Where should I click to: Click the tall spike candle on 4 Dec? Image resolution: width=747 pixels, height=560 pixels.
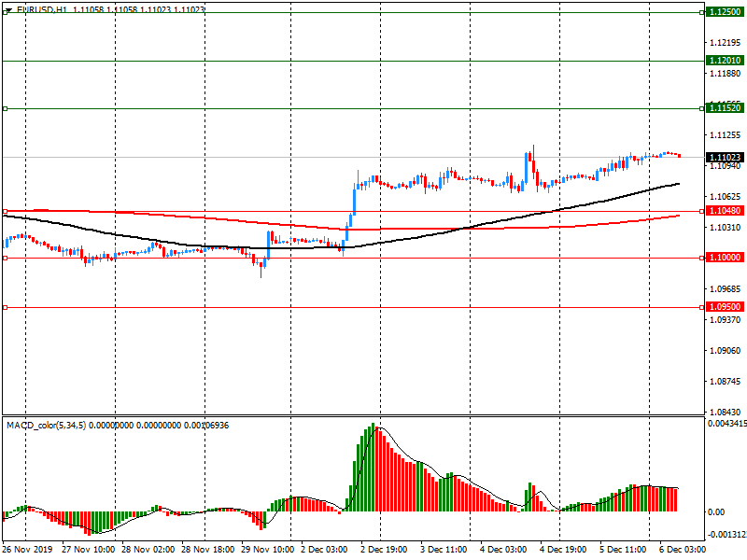533,163
